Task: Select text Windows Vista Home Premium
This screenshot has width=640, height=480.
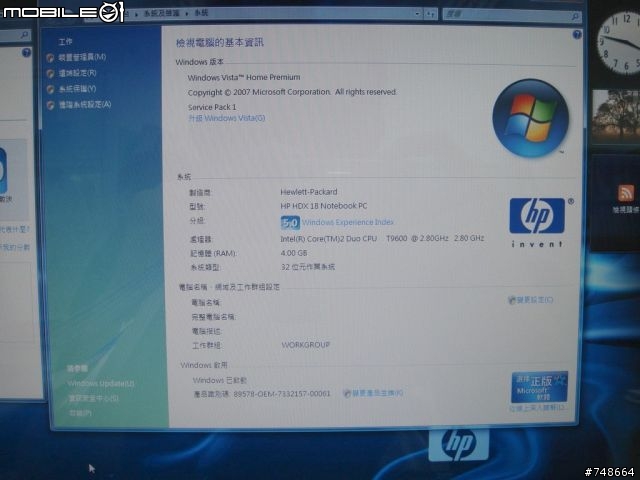Action: [x=244, y=78]
